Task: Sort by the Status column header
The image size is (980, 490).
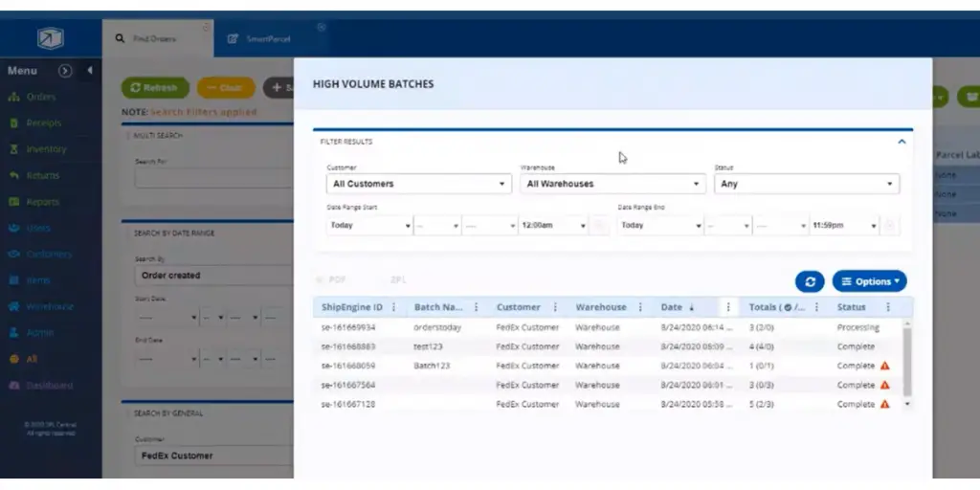Action: pyautogui.click(x=851, y=307)
